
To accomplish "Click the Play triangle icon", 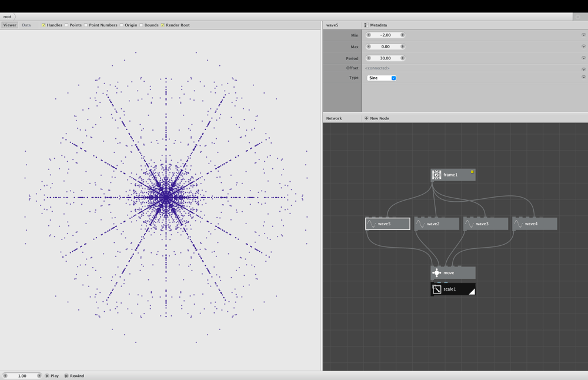I will [x=47, y=375].
